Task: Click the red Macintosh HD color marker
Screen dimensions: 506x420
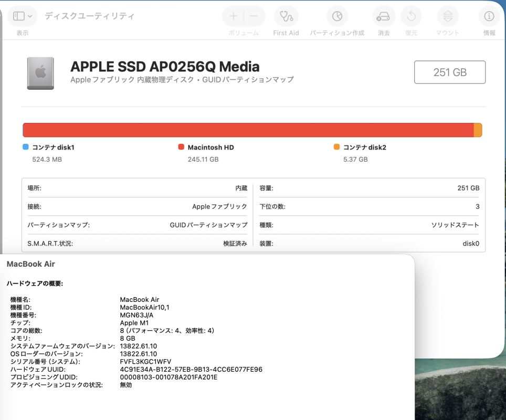Action: coord(181,147)
